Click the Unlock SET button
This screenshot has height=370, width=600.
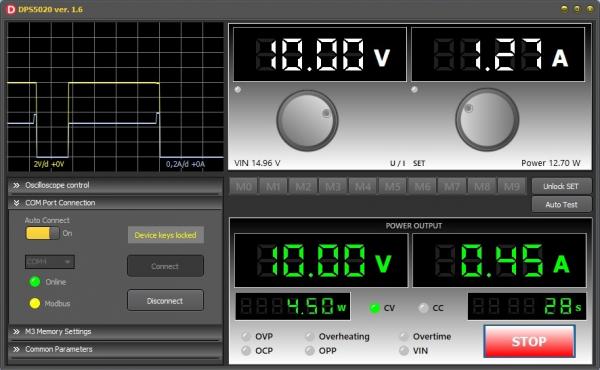coord(561,186)
